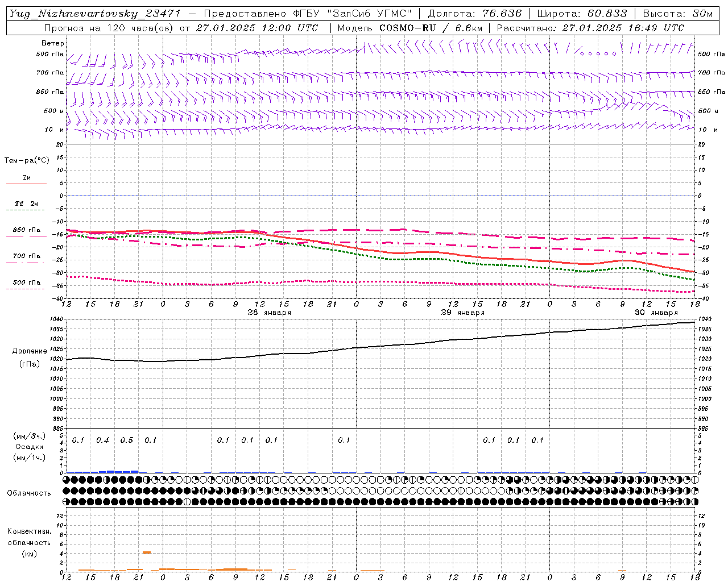This screenshot has height=582, width=728.
Task: Click the Тем-ра(°C) temperature panel label
Action: tap(27, 161)
